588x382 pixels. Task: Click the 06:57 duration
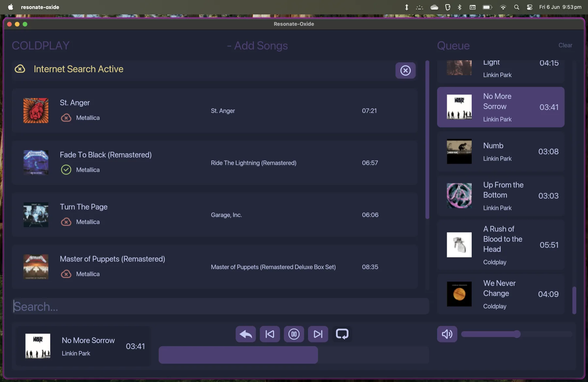click(x=370, y=163)
